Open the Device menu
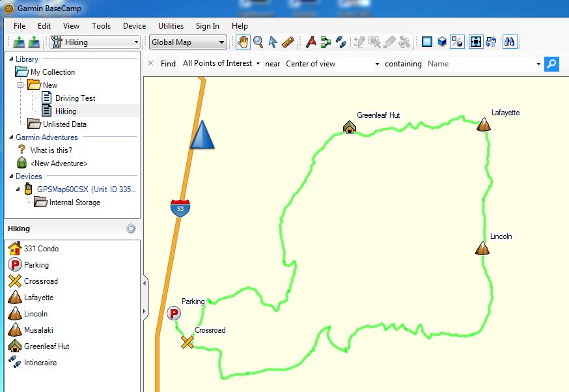This screenshot has height=392, width=569. point(134,26)
